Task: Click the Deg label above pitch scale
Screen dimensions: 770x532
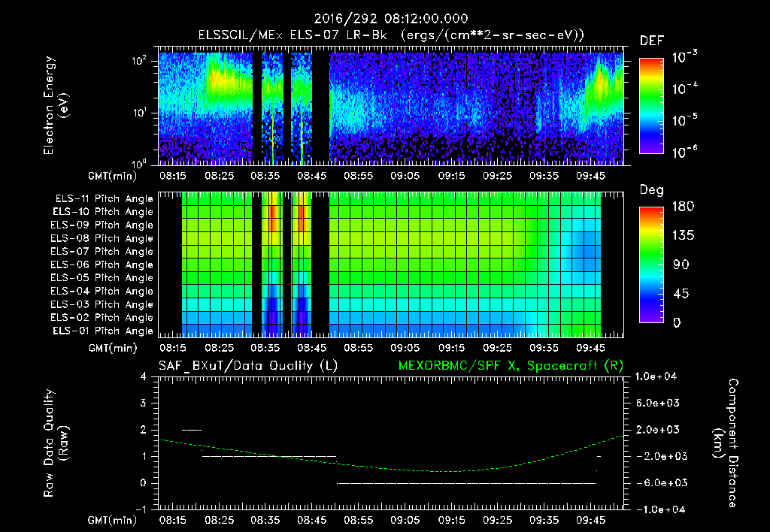Action: click(652, 190)
